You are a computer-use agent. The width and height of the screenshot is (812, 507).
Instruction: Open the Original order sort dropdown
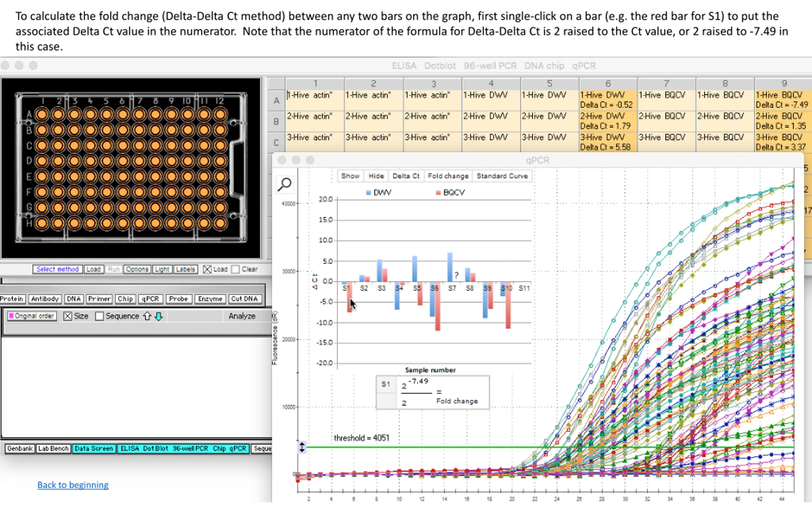32,316
